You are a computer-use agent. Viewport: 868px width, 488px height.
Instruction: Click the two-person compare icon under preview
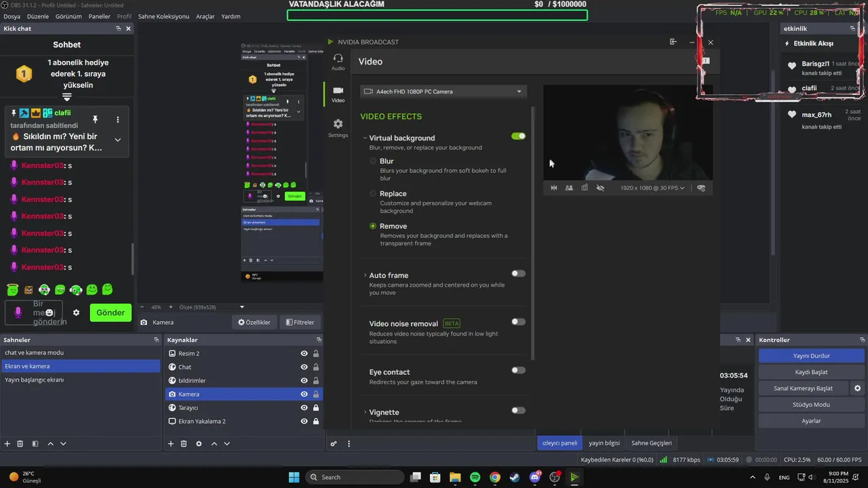(569, 188)
